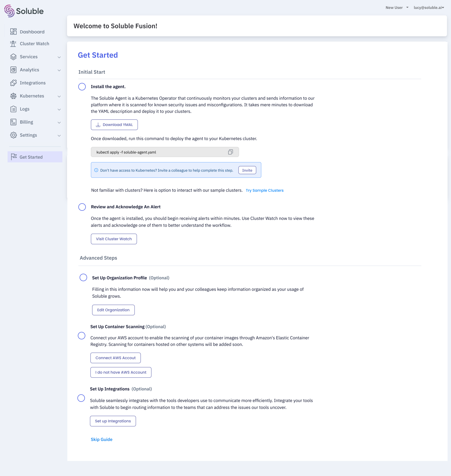
Task: Click the Set up Integrations button
Action: (x=113, y=421)
